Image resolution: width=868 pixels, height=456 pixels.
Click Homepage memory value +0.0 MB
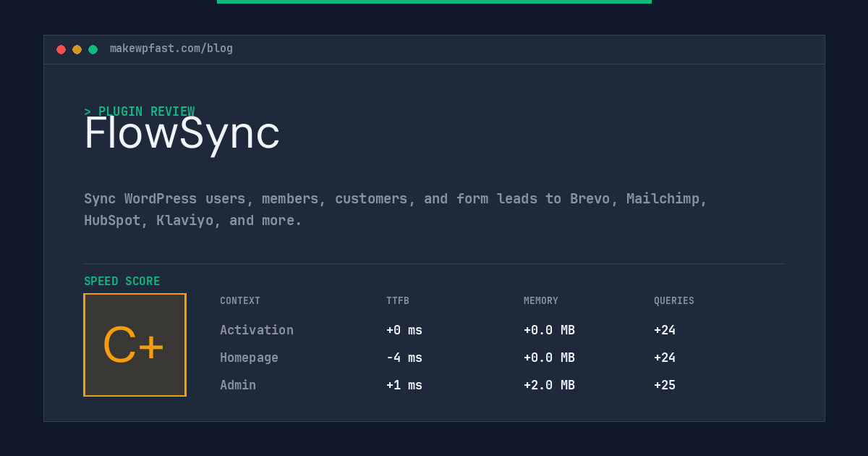point(549,358)
